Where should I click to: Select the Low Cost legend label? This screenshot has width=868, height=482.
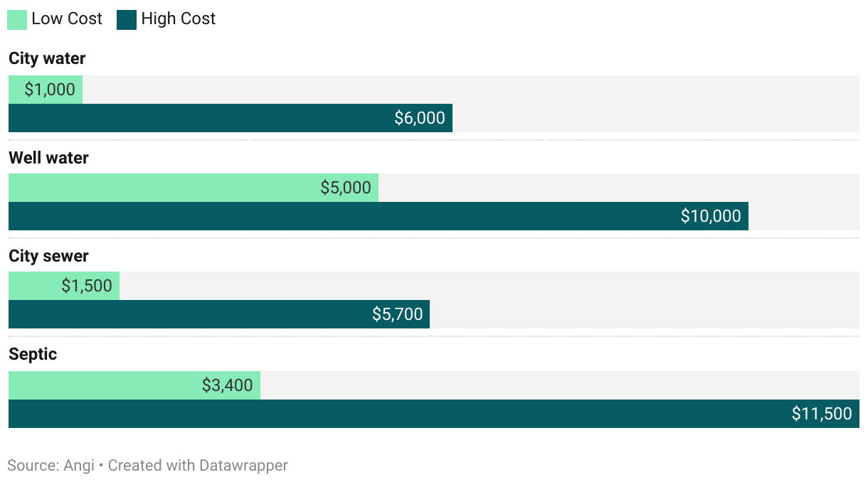tap(67, 19)
